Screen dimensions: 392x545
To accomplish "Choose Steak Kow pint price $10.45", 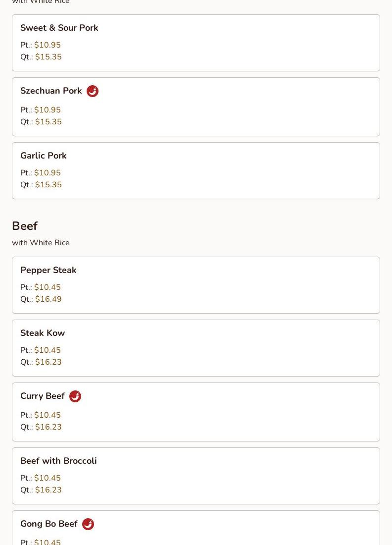I will [x=47, y=350].
